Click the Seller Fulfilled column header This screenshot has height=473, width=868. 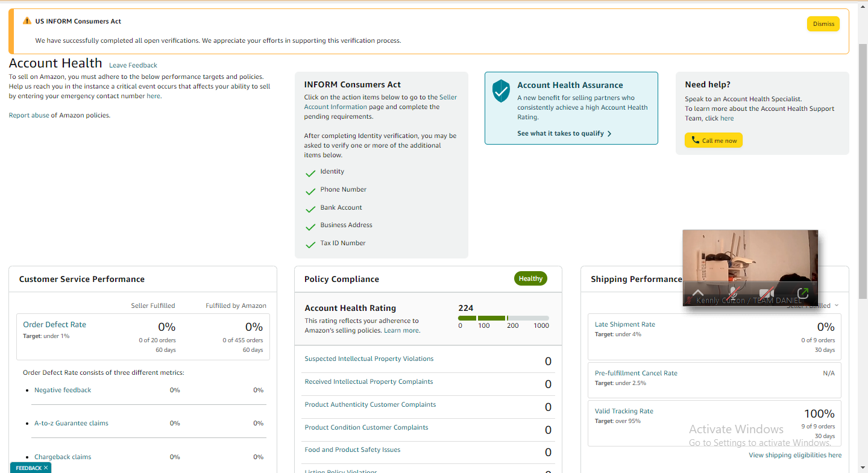pyautogui.click(x=153, y=305)
